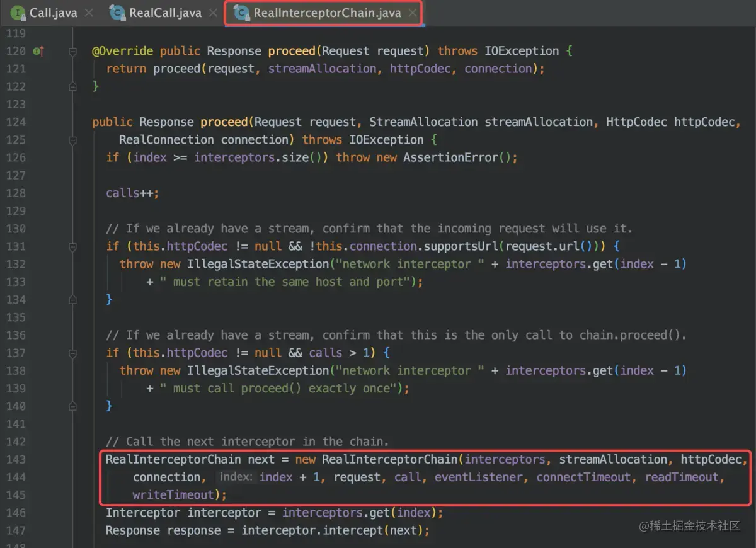Click the fold end marker at line 140
The width and height of the screenshot is (756, 548).
point(72,406)
